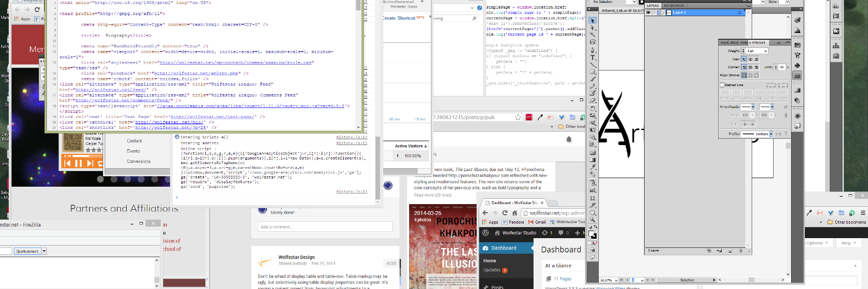Choose Bevel Join corner option
This screenshot has height=289, width=868.
pos(756,67)
